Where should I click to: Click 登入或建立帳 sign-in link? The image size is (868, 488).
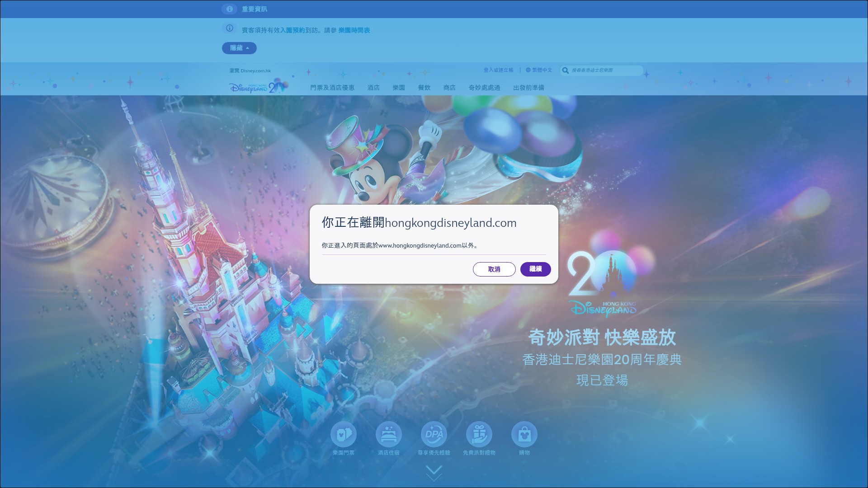click(499, 70)
